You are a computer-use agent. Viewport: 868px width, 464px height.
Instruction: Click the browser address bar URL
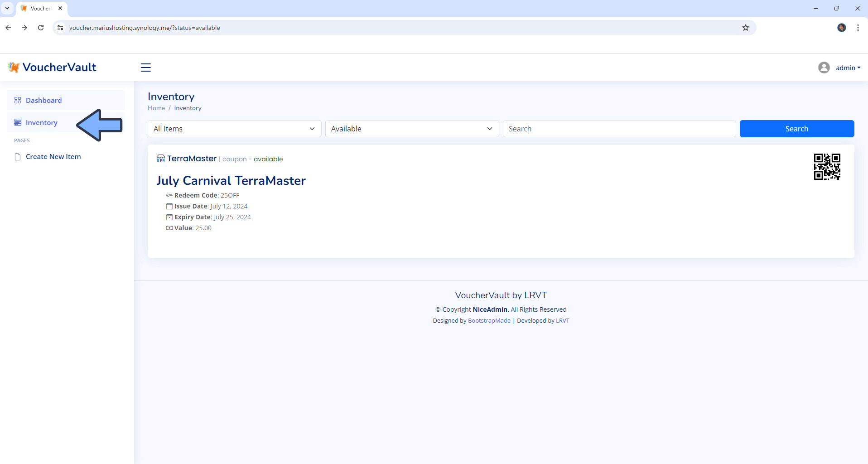click(145, 28)
